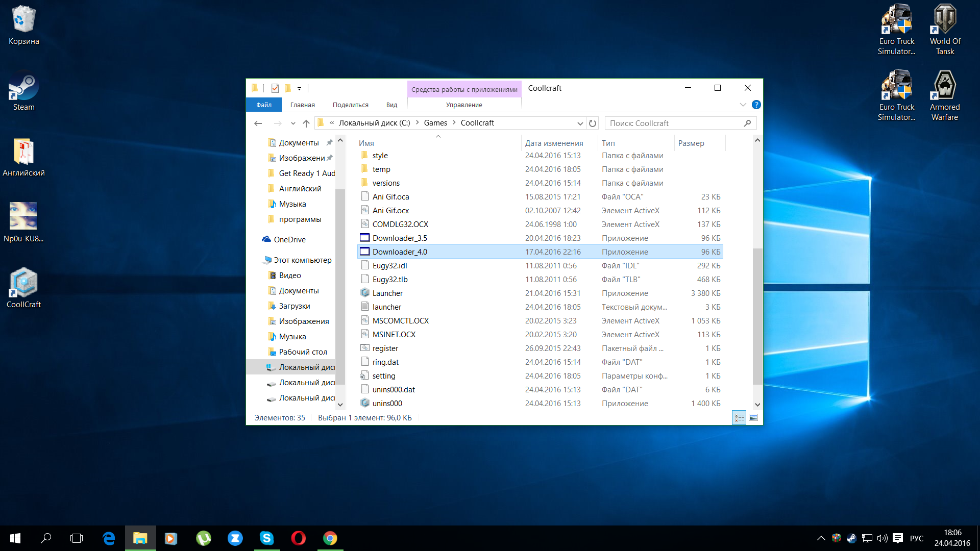Click the Refresh icon beside address bar
Image resolution: width=980 pixels, height=551 pixels.
[593, 123]
